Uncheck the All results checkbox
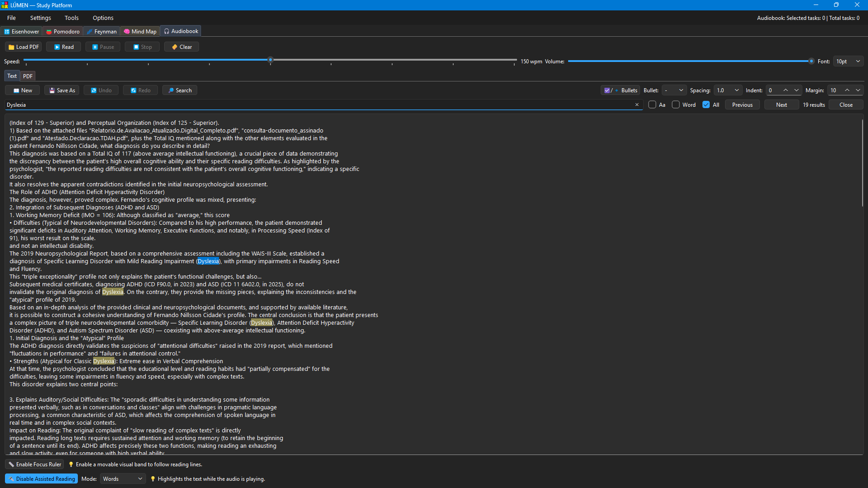The width and height of the screenshot is (868, 488). tap(706, 104)
